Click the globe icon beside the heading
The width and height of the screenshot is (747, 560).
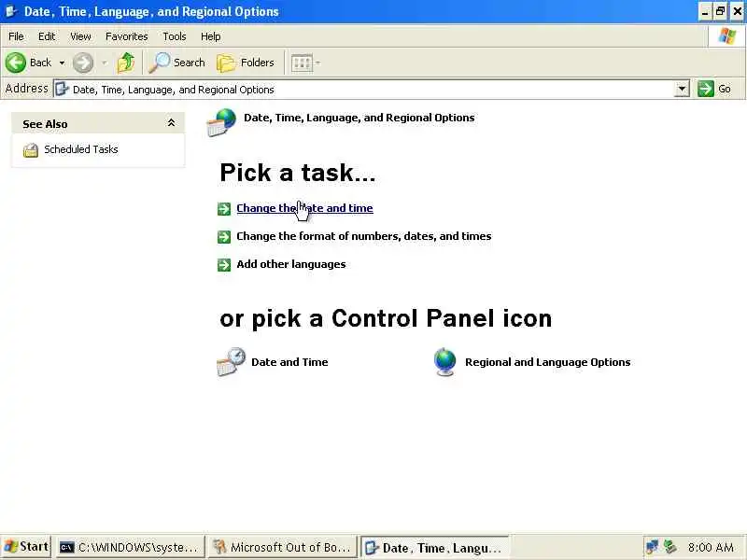(221, 122)
